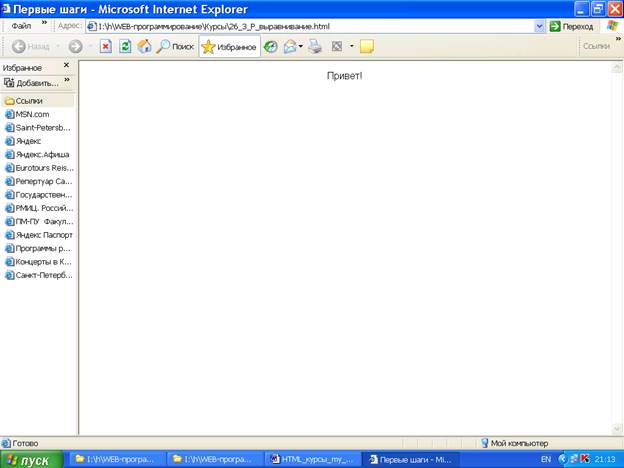
Task: Refresh the page with the green arrows icon
Action: pos(125,47)
